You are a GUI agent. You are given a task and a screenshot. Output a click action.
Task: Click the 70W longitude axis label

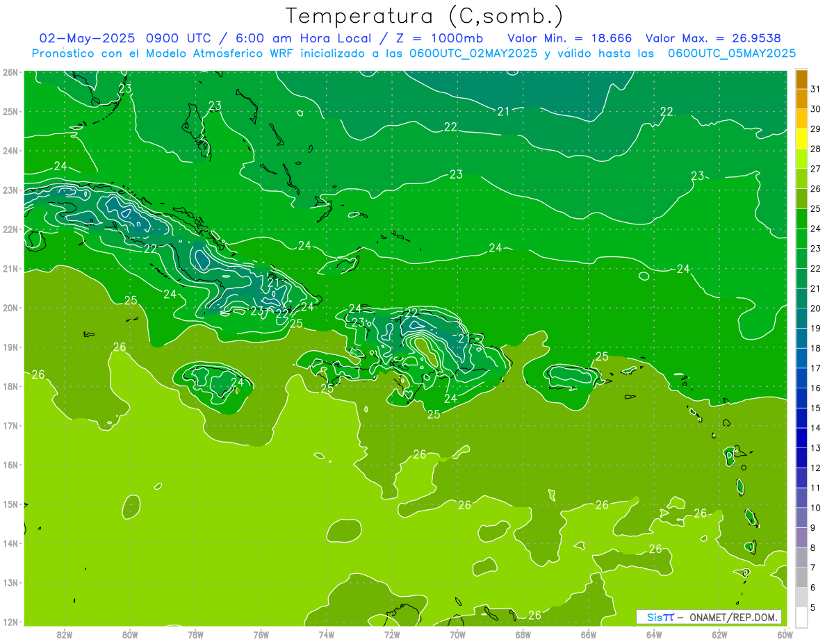457,635
